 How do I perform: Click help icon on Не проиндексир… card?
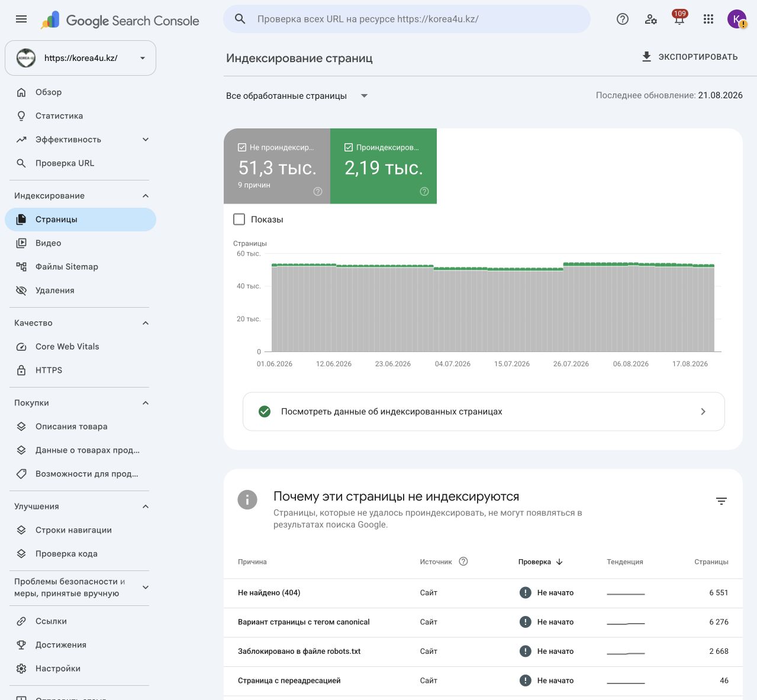318,192
